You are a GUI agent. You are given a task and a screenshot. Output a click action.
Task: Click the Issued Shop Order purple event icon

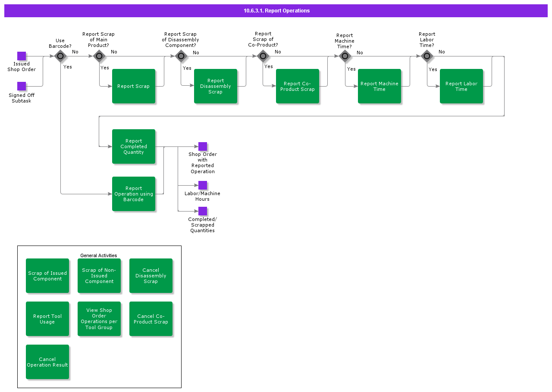pyautogui.click(x=22, y=56)
